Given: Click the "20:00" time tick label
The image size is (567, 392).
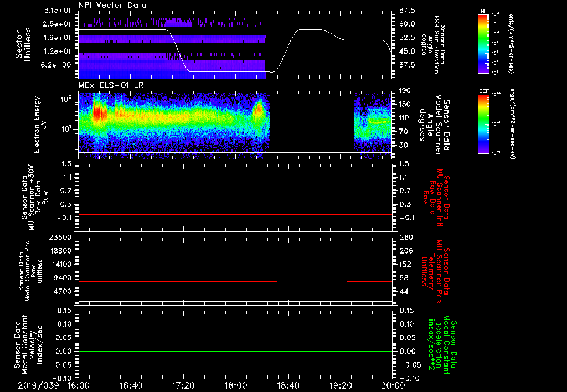Looking at the screenshot, I should tap(393, 385).
